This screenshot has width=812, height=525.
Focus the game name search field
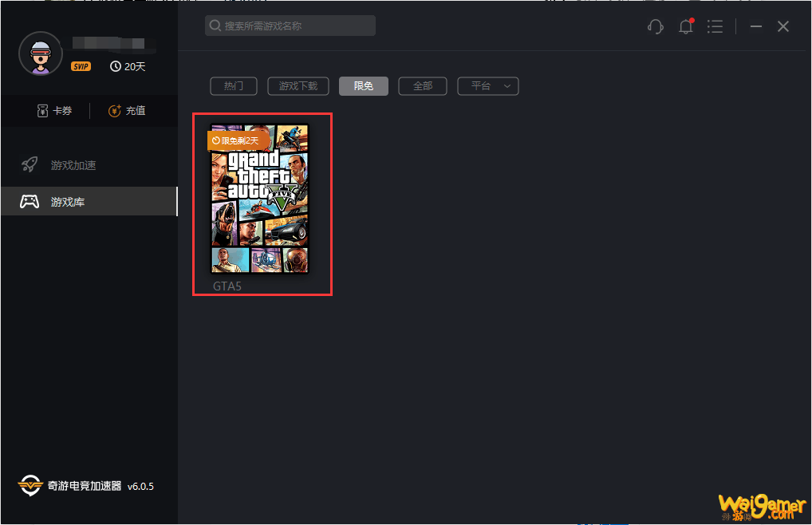[290, 26]
